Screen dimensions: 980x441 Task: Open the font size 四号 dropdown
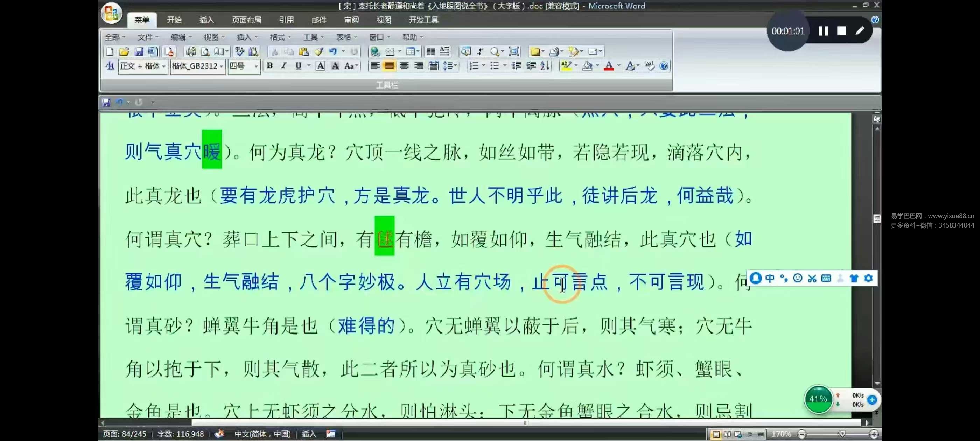pyautogui.click(x=256, y=66)
